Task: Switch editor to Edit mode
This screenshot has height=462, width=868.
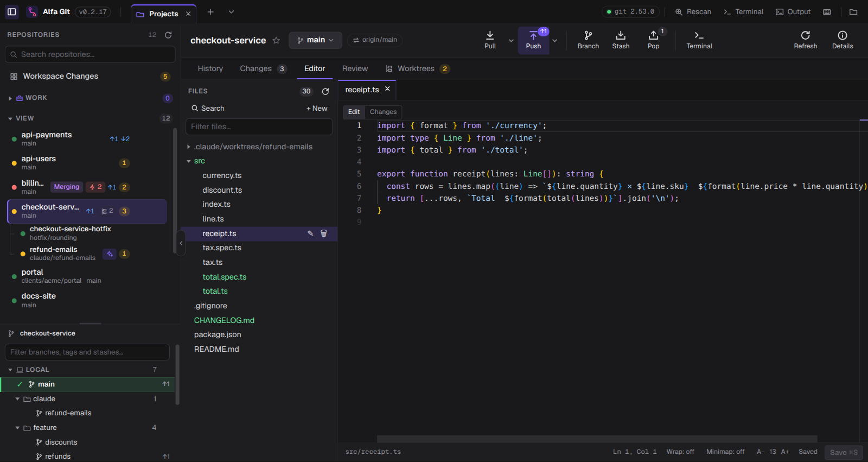Action: click(354, 112)
